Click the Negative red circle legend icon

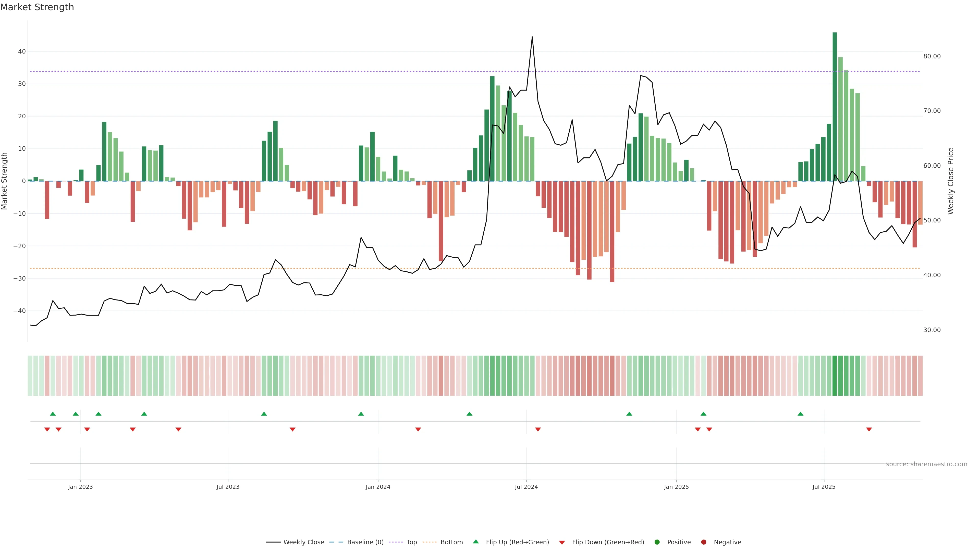click(703, 542)
